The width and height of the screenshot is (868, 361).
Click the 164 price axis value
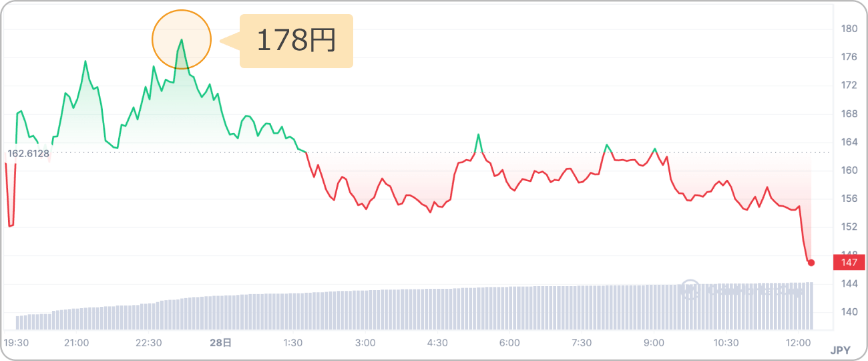[850, 142]
